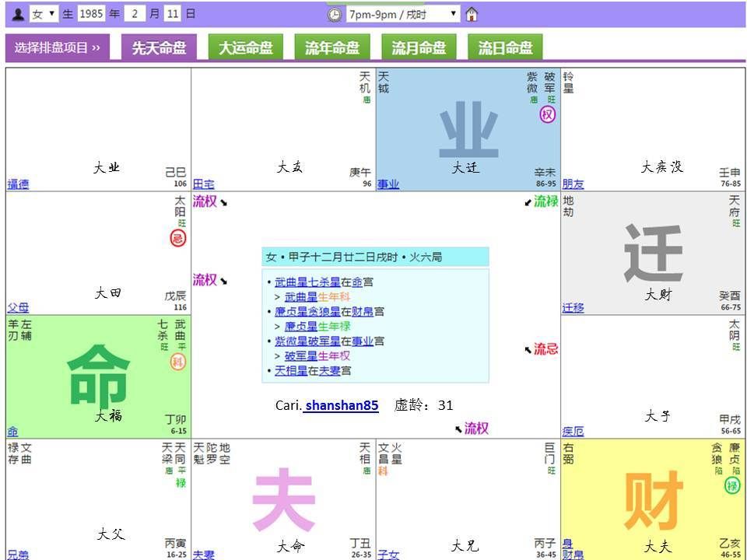This screenshot has width=747, height=560.
Task: Click the shanshan85 link
Action: coord(341,405)
